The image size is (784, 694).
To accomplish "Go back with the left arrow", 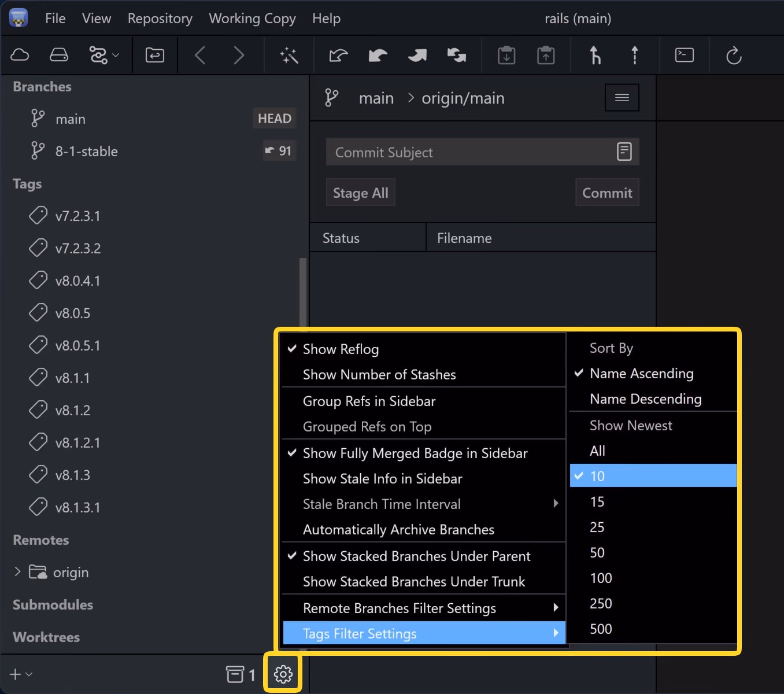I will tap(200, 56).
